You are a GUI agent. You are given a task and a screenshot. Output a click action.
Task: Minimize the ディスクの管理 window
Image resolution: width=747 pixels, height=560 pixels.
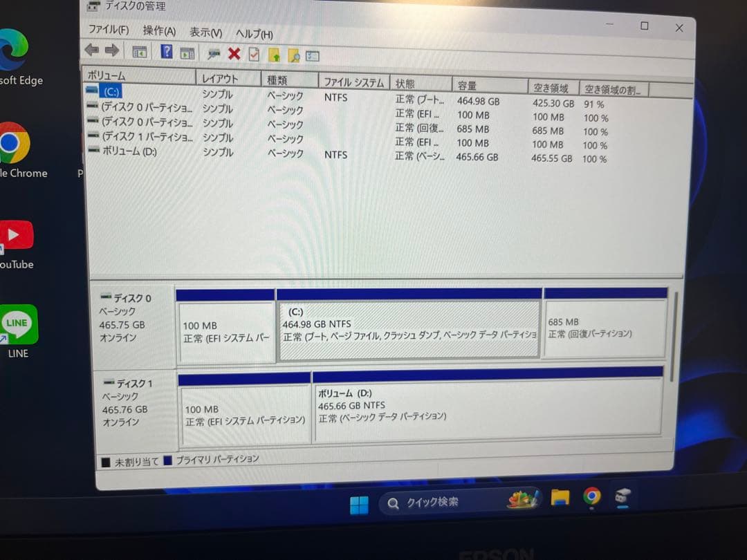(x=609, y=24)
